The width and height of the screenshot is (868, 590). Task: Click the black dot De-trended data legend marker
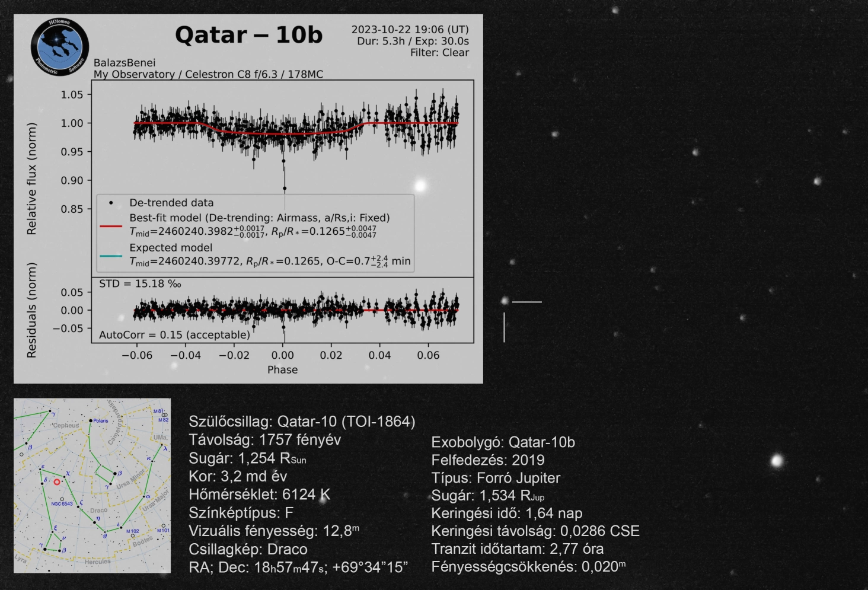point(110,203)
